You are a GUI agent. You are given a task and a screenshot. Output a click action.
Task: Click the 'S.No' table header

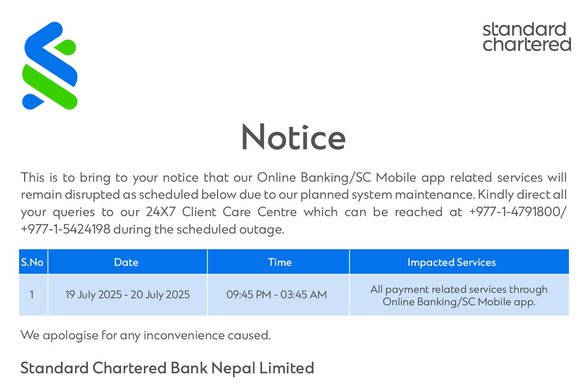[33, 262]
